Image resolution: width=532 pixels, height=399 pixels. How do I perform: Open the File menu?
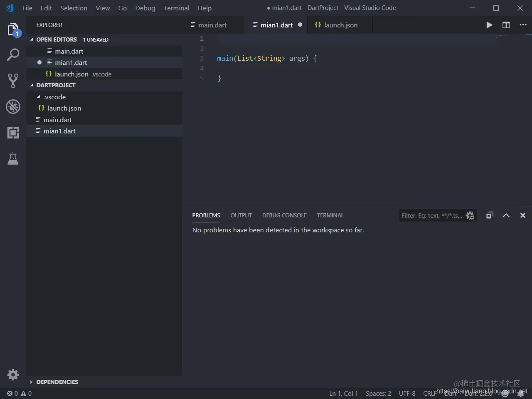(27, 8)
